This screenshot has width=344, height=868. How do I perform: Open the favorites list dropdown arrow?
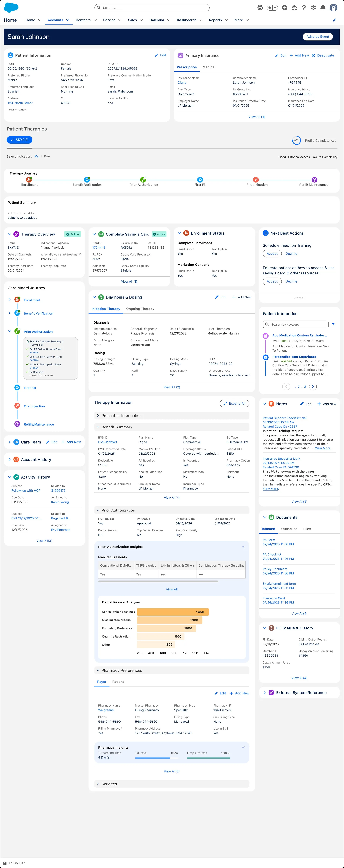[275, 8]
